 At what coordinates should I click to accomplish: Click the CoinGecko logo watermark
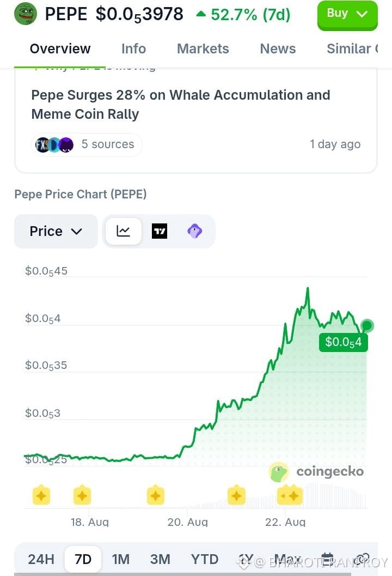point(316,472)
